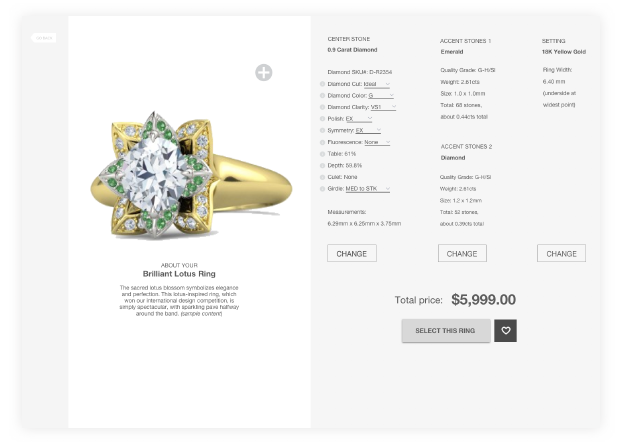Viewport: 619px width, 444px height.
Task: Open the Fluorescence None dropdown
Action: 377,142
